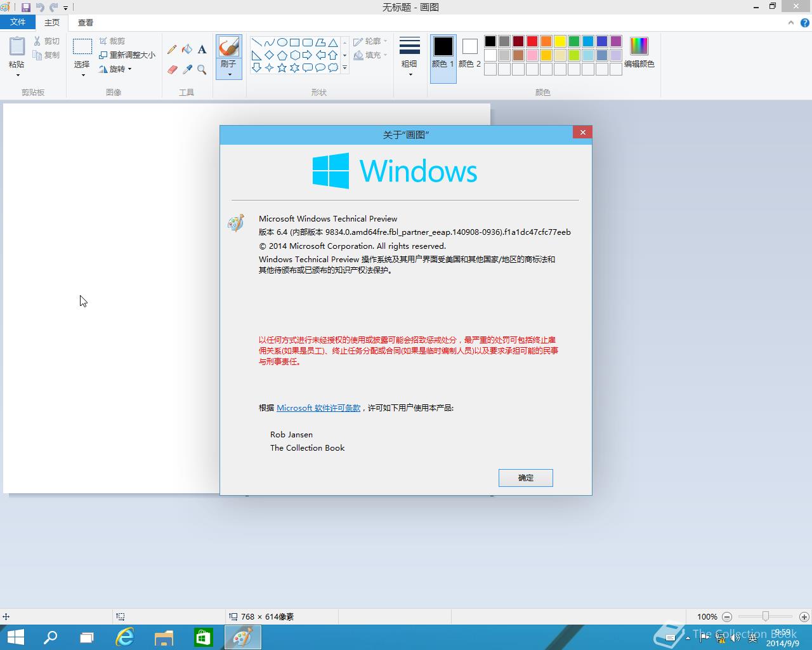The height and width of the screenshot is (650, 812).
Task: Collapse the ribbon with the chevron
Action: pos(790,22)
